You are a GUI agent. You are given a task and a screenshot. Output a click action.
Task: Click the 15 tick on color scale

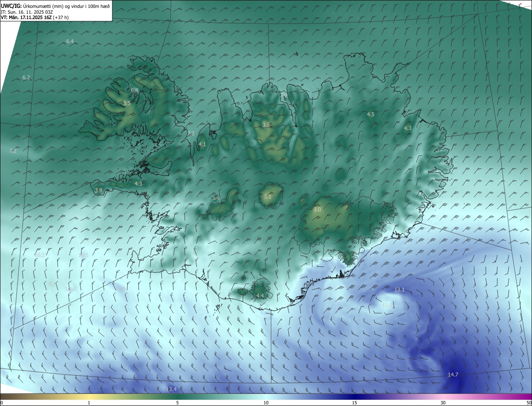pos(355,403)
